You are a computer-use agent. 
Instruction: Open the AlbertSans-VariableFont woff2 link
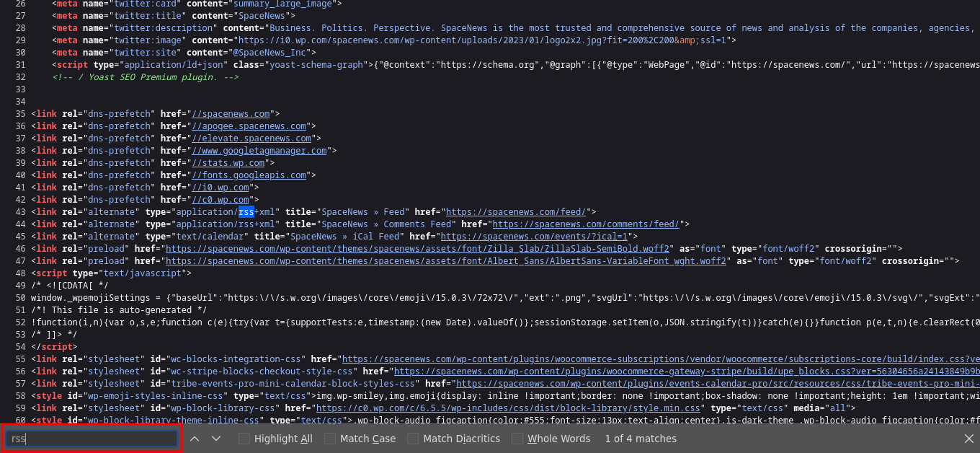pyautogui.click(x=446, y=261)
